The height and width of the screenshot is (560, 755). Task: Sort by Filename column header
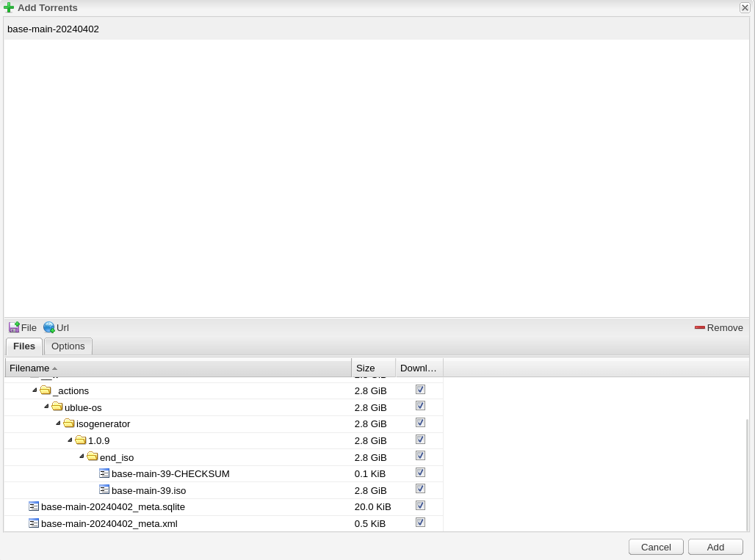(x=178, y=368)
